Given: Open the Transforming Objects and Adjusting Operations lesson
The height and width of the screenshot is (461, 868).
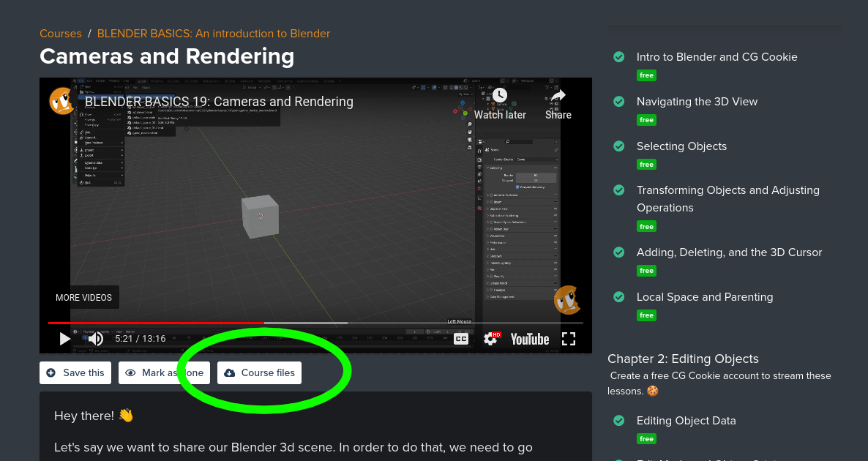Looking at the screenshot, I should (728, 199).
